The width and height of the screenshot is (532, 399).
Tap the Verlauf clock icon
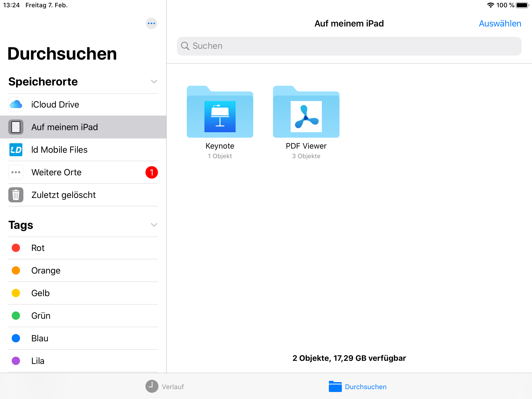point(152,386)
